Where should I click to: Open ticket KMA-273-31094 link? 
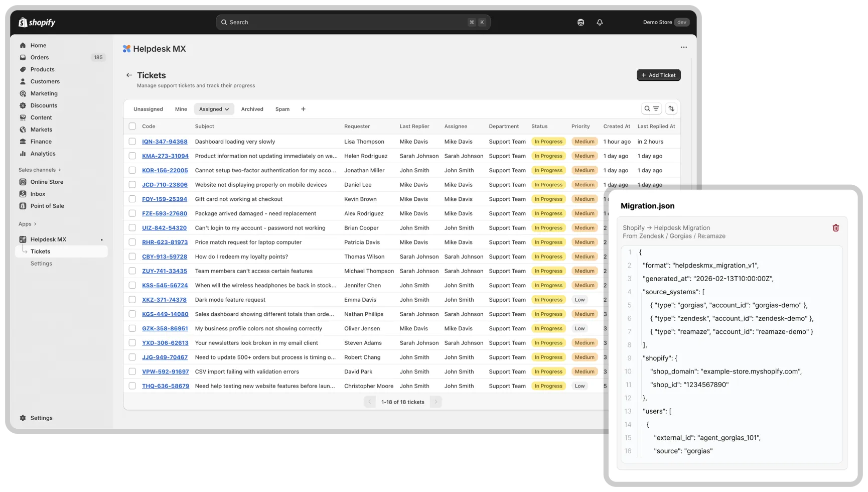pos(165,156)
